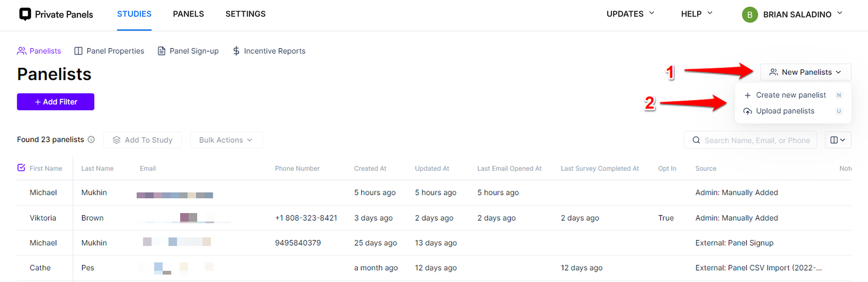Sort by Last Survey Completed At header
The image size is (868, 282).
pos(599,168)
